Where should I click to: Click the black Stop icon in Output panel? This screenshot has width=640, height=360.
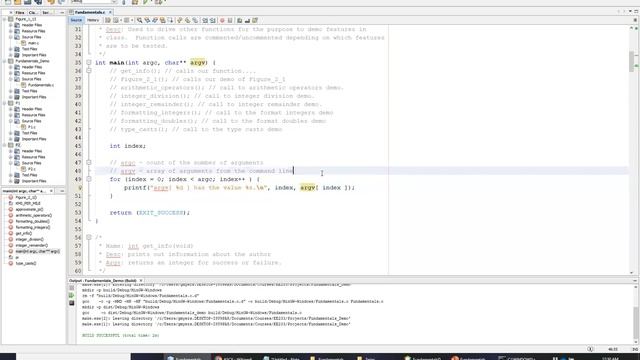click(71, 303)
